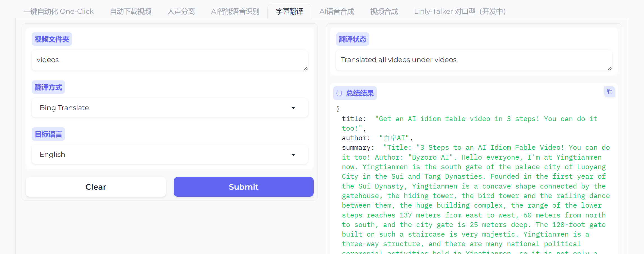Click the resize handle of 翻译状态 textbox
This screenshot has width=644, height=254.
coord(610,68)
